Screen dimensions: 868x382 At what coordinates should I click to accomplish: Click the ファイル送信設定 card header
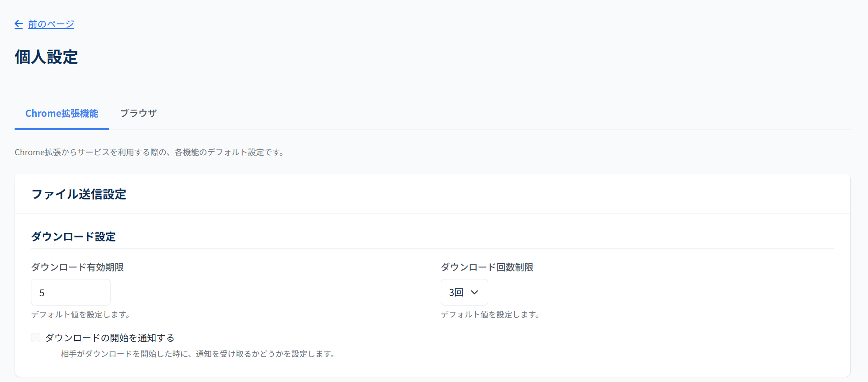point(79,195)
